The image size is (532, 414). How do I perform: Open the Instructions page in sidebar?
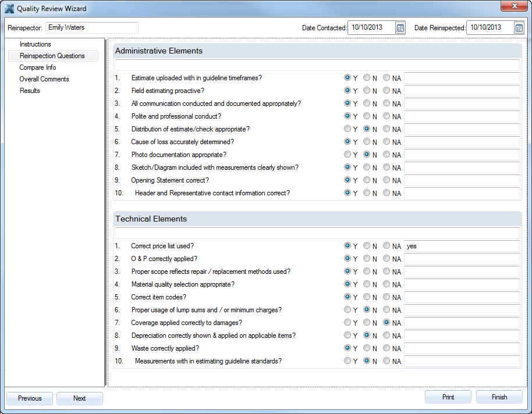pos(35,44)
